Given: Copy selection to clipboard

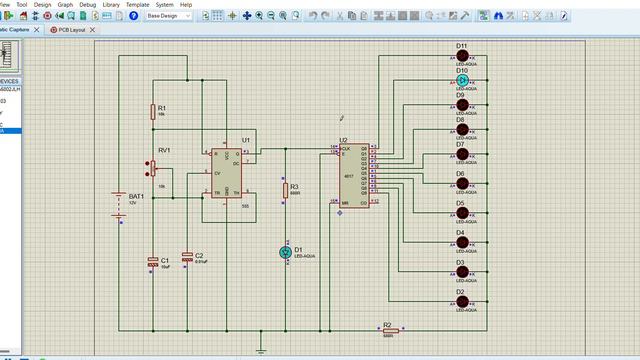Looking at the screenshot, I should 352,16.
